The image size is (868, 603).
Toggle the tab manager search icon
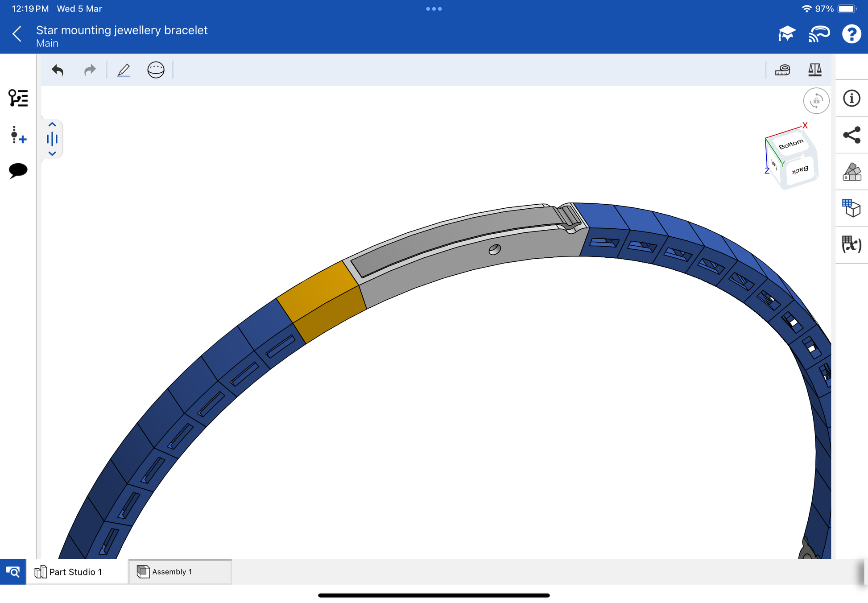[x=13, y=572]
